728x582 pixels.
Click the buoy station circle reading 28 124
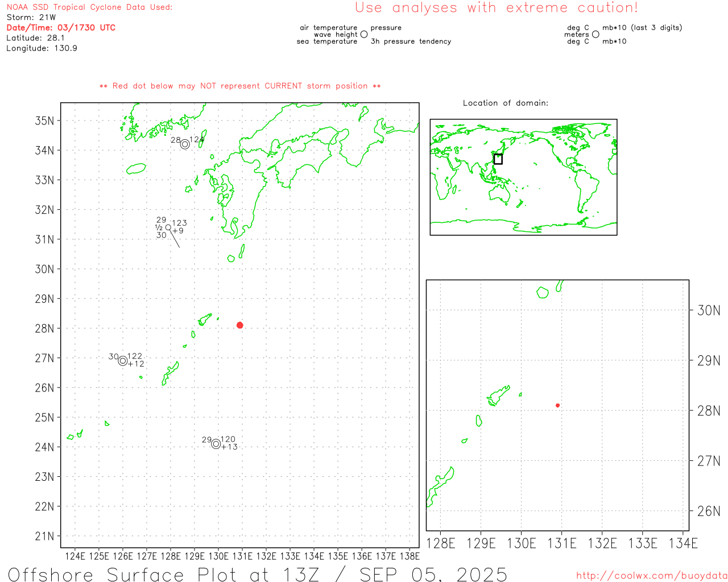point(185,144)
